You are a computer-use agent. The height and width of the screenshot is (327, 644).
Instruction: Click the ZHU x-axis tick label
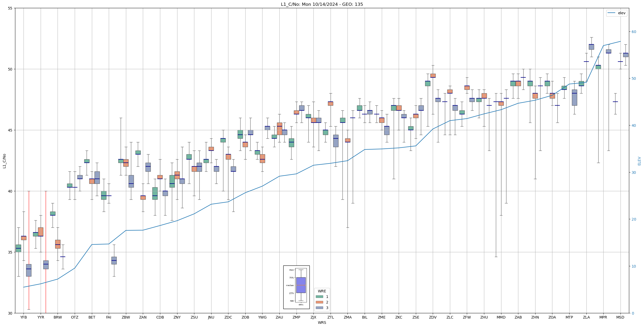tap(484, 317)
